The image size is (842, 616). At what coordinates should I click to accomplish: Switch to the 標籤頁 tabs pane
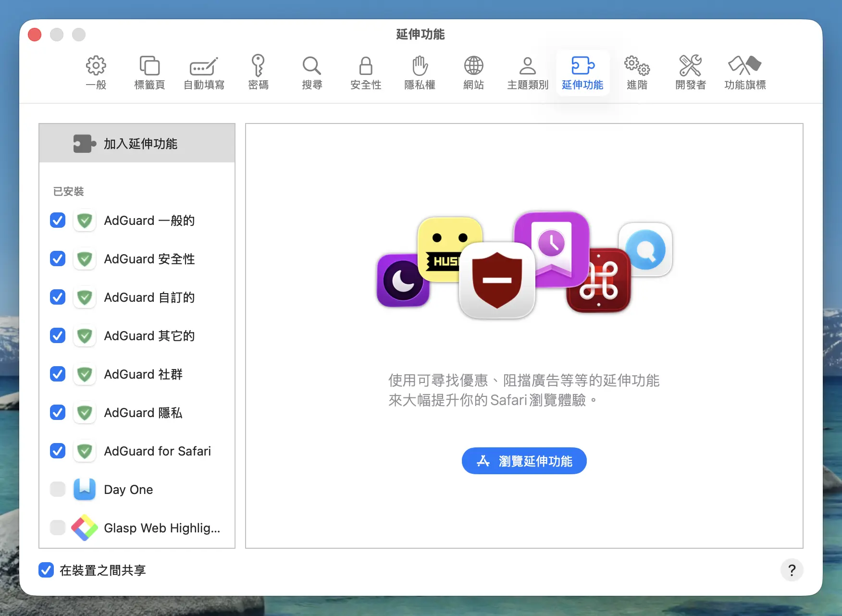tap(149, 73)
